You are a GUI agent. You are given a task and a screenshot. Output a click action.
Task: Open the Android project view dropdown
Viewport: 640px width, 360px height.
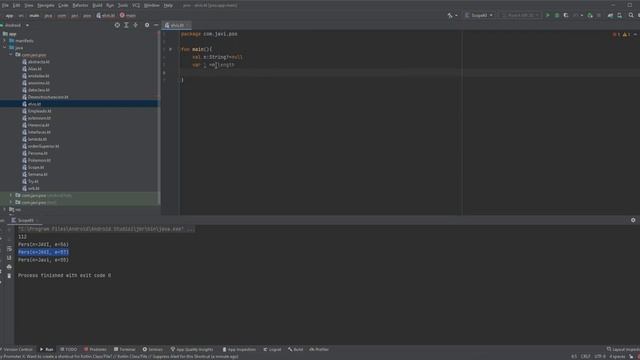(15, 25)
